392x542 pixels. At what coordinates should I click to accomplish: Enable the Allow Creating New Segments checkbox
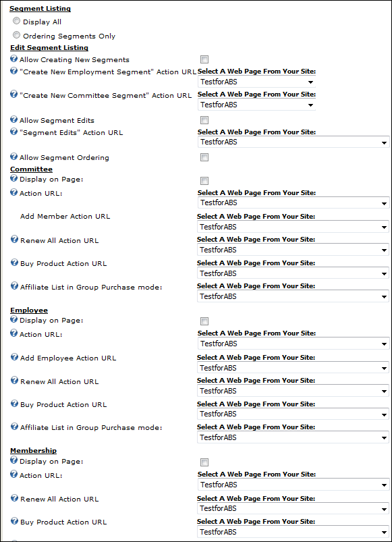tap(204, 59)
